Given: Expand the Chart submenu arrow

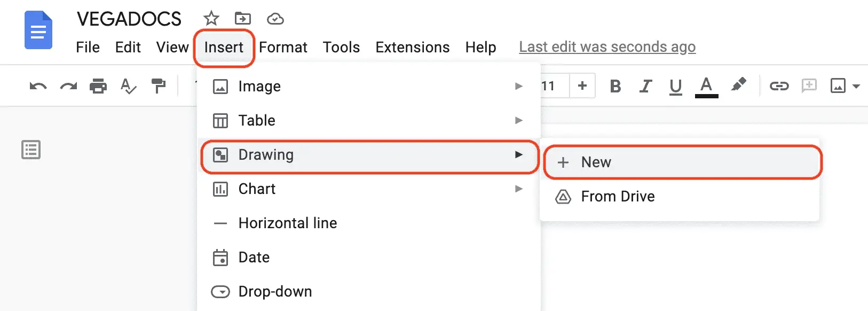Looking at the screenshot, I should [518, 189].
